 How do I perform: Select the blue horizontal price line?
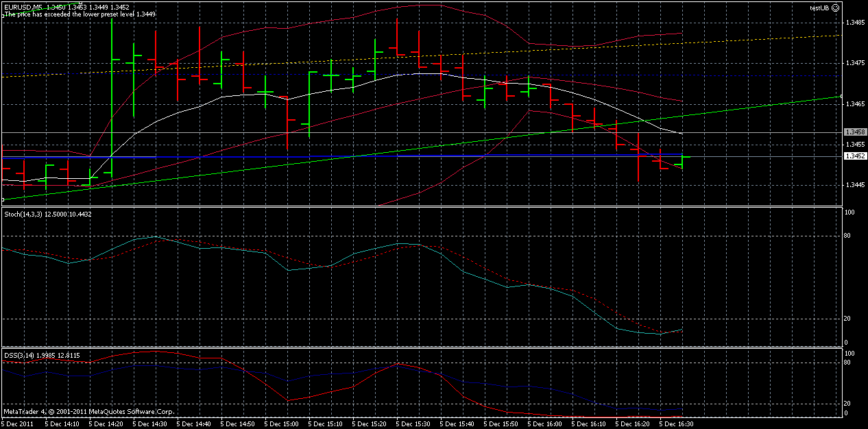411,157
